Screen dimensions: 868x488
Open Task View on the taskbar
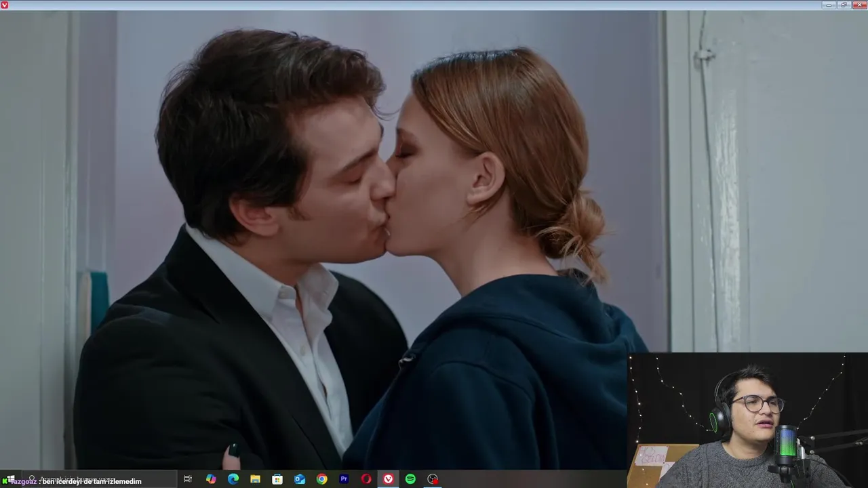pos(188,479)
